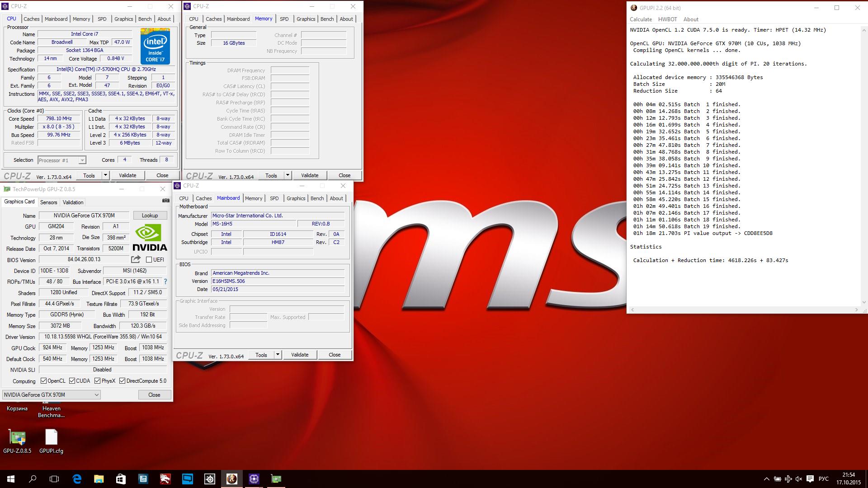This screenshot has width=868, height=488.
Task: Click Driver Version field 10.18.13.5598
Action: pos(103,337)
